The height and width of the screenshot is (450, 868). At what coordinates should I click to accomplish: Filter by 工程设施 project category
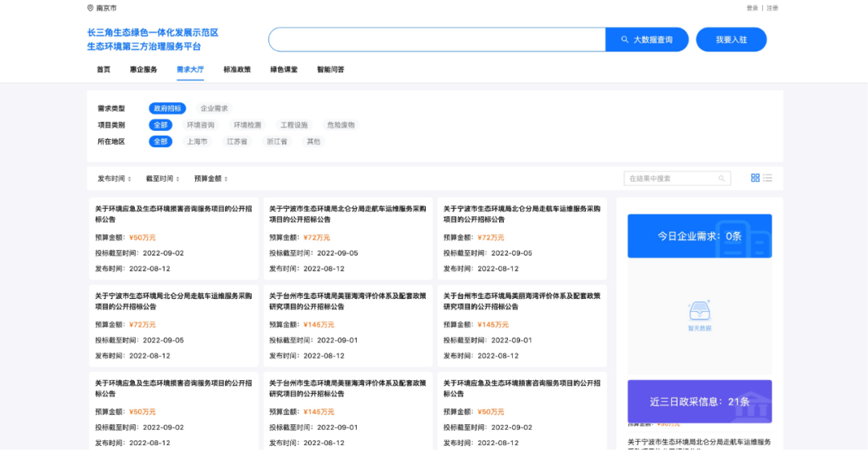coord(294,125)
